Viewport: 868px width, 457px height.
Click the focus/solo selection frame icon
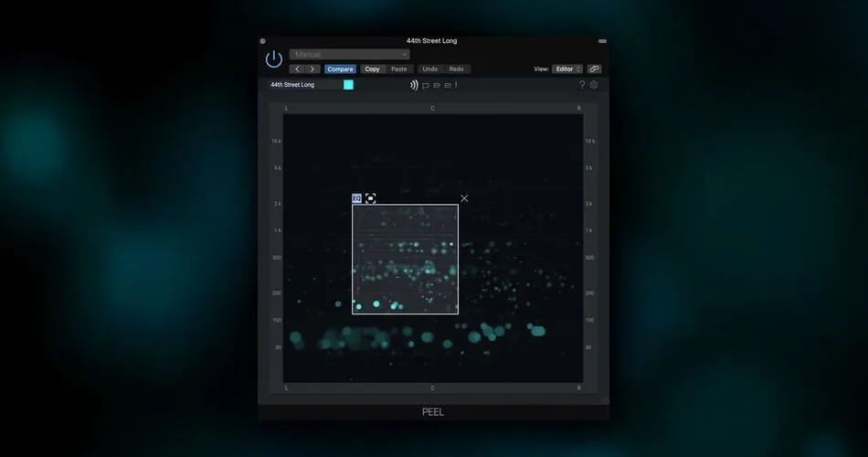tap(370, 198)
